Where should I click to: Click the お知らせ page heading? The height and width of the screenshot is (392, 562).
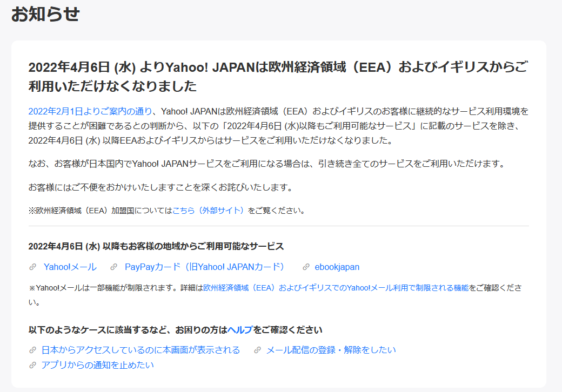45,15
